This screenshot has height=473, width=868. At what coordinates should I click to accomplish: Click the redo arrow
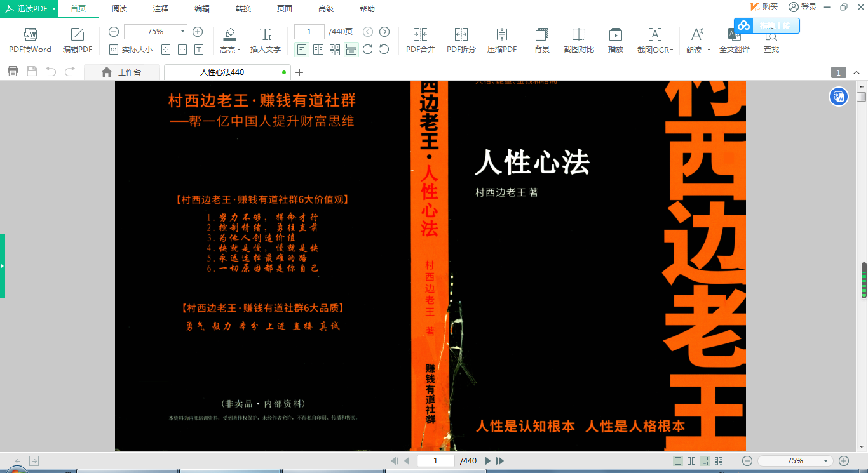click(70, 72)
